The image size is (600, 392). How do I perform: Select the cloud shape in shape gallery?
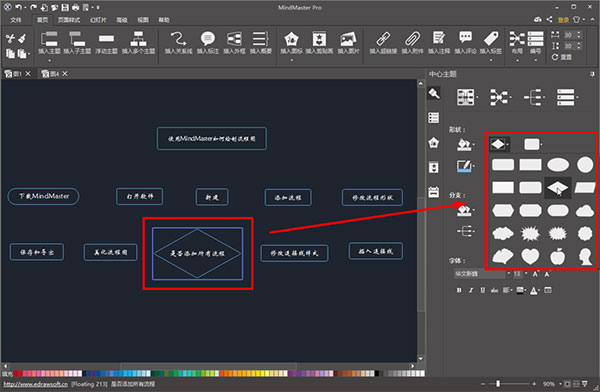[585, 211]
